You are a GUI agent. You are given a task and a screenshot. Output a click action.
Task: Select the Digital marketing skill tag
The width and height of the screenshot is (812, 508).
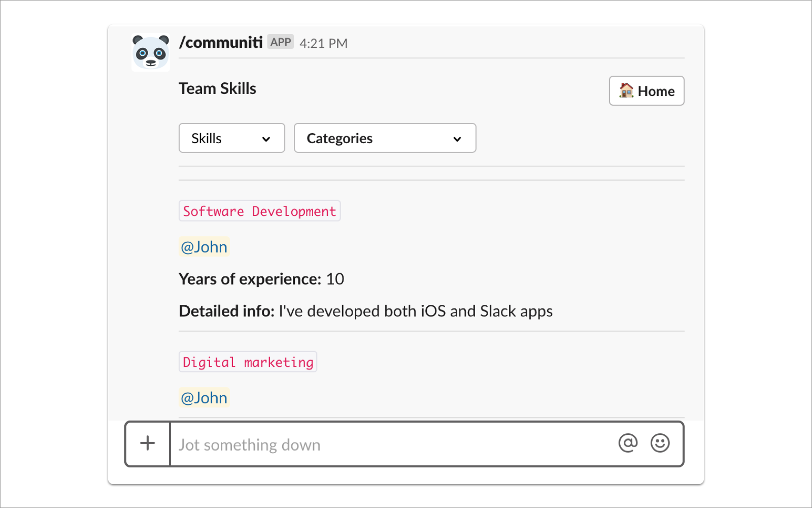(248, 362)
